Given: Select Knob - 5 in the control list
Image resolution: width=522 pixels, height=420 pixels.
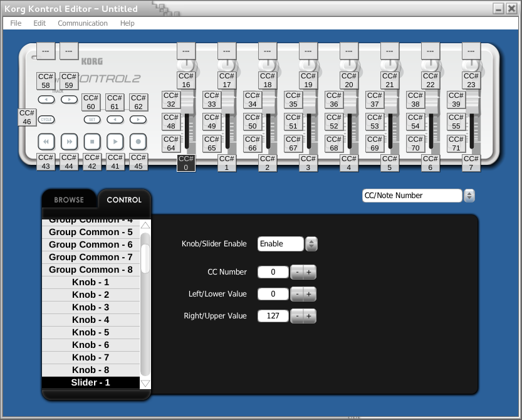Looking at the screenshot, I should click(91, 332).
